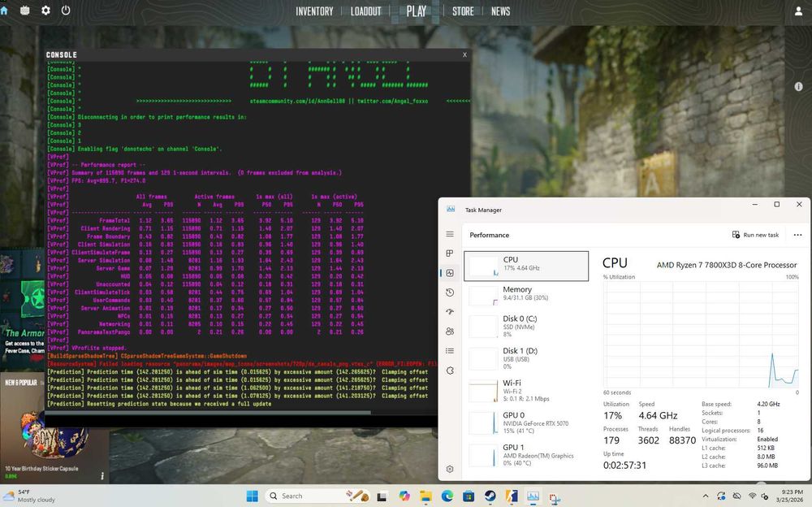Select GPU 0 NVIDIA GeForce RTX 5070 item

[526, 422]
